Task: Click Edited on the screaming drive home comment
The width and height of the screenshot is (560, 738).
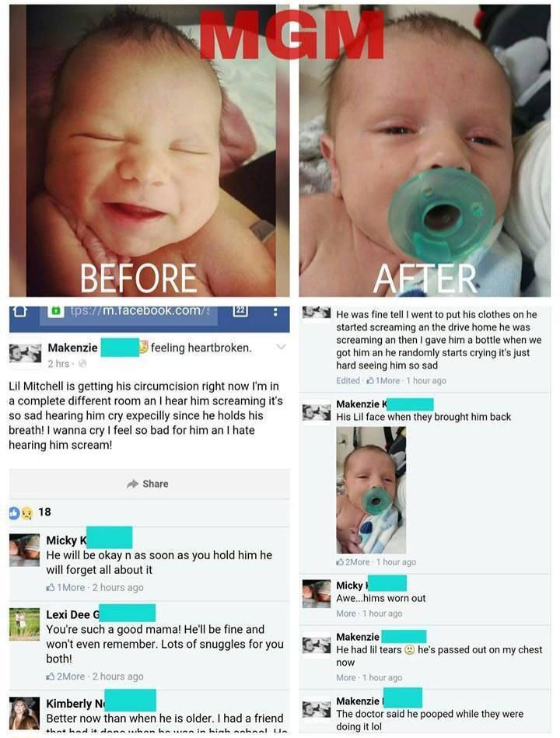Action: (x=348, y=381)
